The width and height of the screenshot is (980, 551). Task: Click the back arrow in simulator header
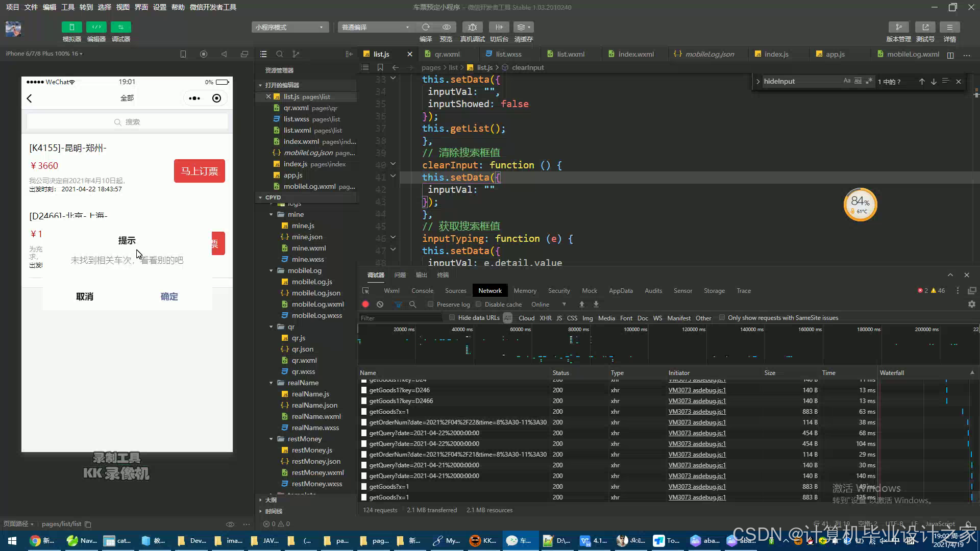click(30, 98)
